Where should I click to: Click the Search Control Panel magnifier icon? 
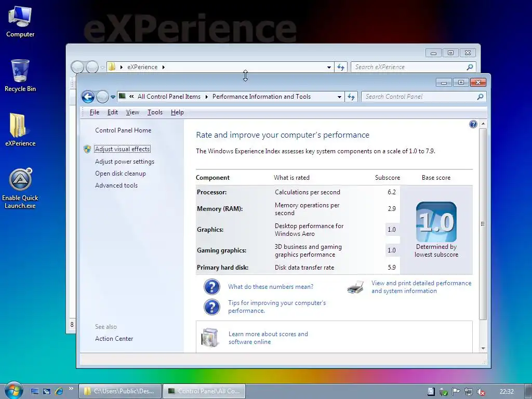click(480, 97)
